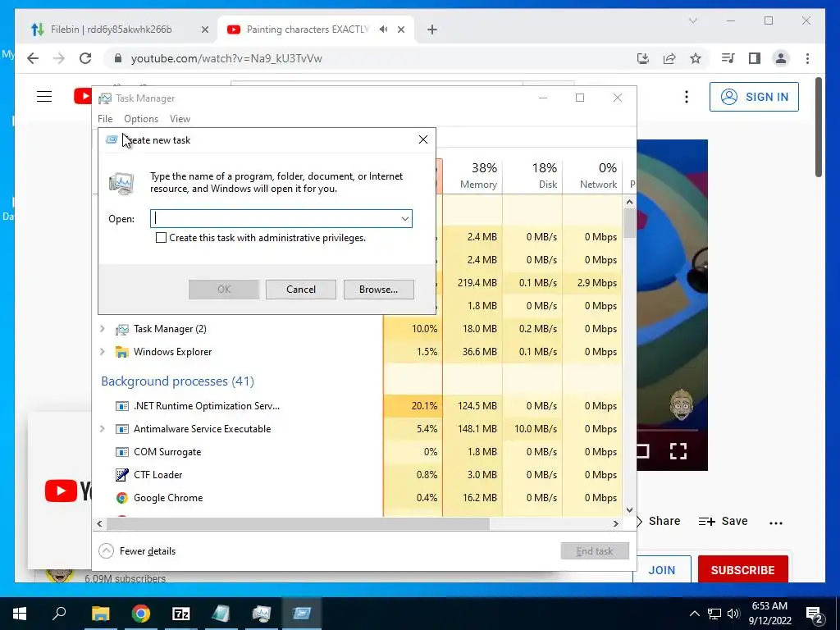Select the Windows Explorer folder icon
Viewport: 840px width, 630px height.
click(122, 352)
